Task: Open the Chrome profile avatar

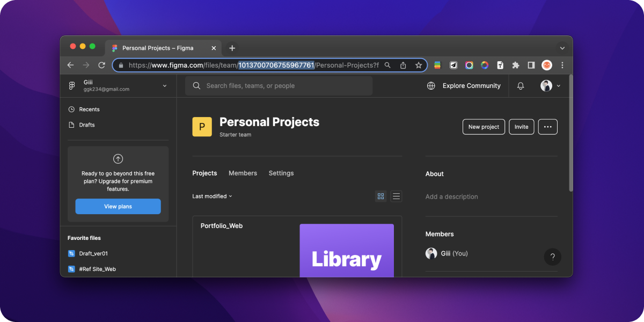Action: 547,65
